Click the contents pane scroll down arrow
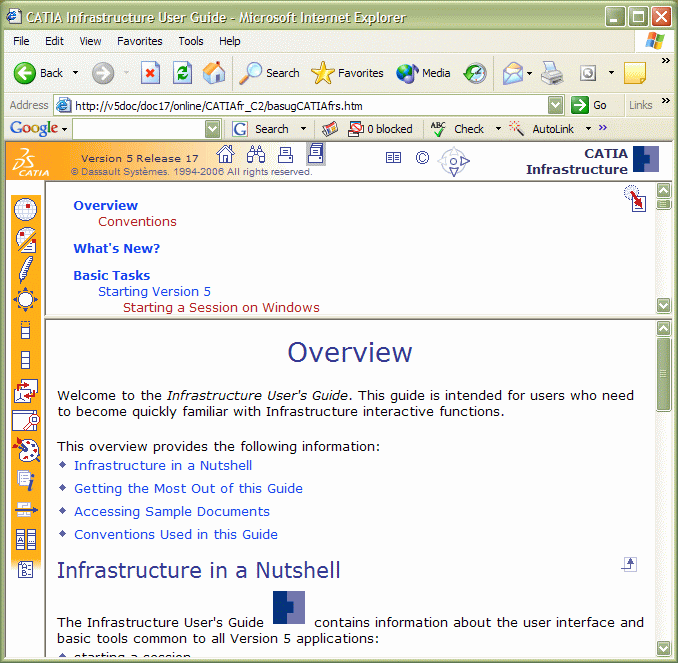The width and height of the screenshot is (678, 663). pos(663,305)
